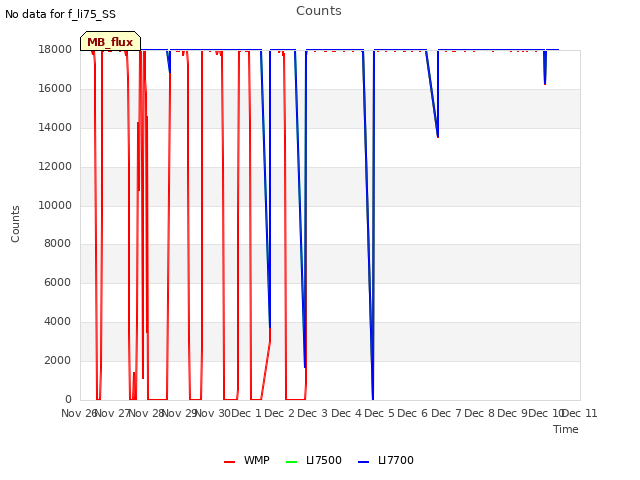The image size is (640, 480).
Task: Click the 8000 y-axis tick label
Action: tap(58, 244)
